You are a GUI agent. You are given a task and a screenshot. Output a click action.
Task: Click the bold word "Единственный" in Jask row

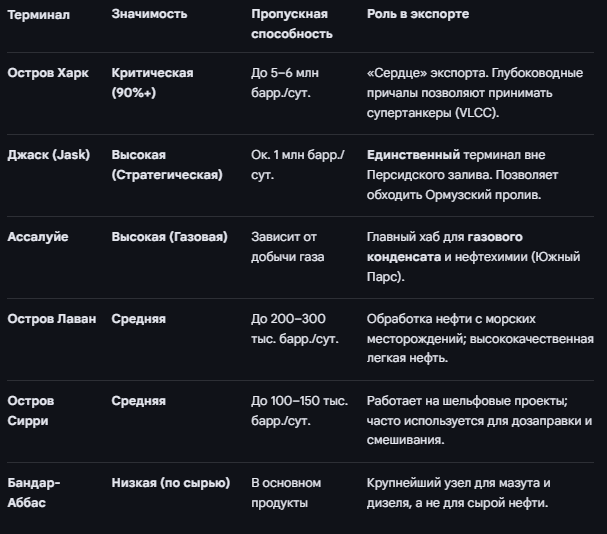point(413,155)
